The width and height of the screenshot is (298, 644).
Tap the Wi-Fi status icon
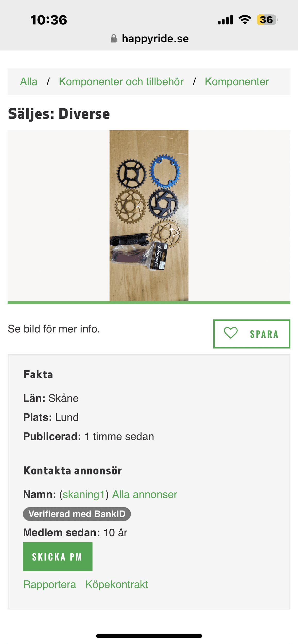(x=245, y=20)
